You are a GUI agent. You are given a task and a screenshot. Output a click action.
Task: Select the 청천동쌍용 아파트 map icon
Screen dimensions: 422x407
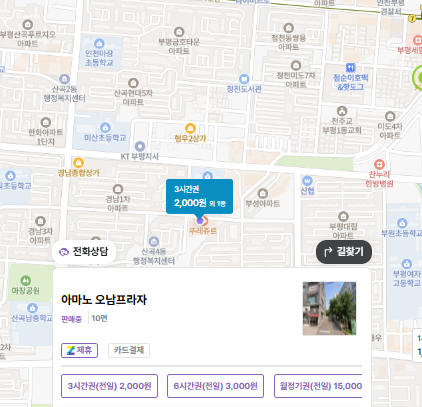pos(289,28)
